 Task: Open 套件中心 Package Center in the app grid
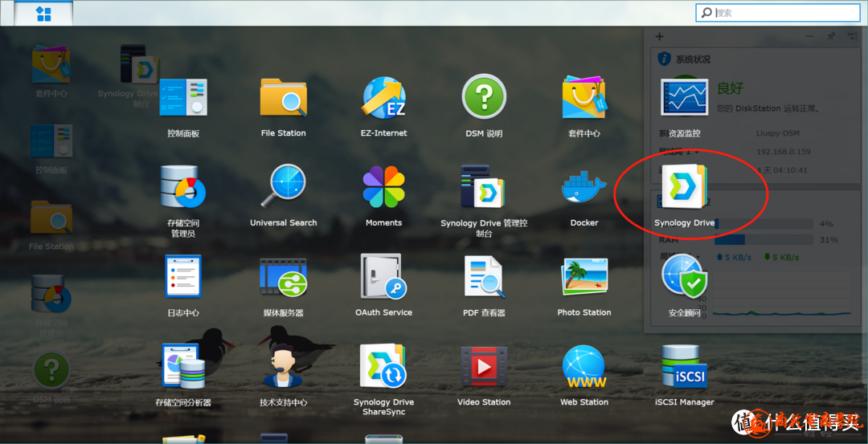[584, 98]
